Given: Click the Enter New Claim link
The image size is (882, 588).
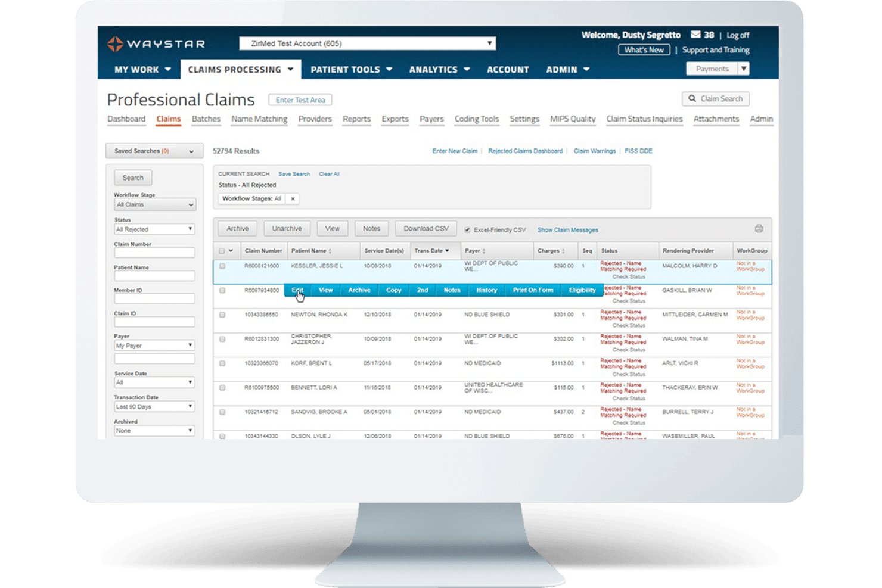Looking at the screenshot, I should click(455, 151).
